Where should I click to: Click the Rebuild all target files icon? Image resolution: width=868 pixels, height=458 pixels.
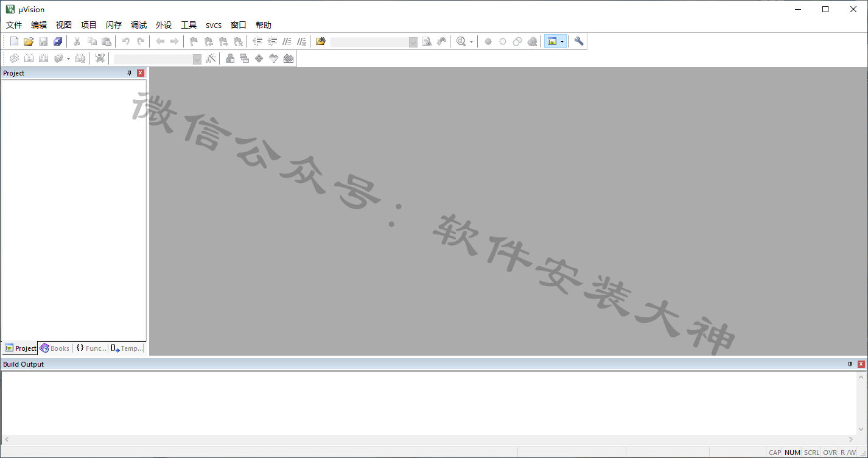[x=43, y=58]
